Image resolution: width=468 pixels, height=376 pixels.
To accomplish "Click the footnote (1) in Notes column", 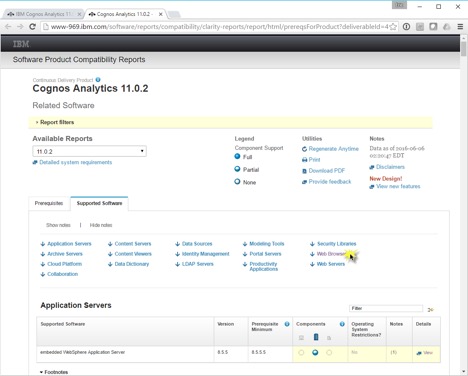I will point(394,352).
